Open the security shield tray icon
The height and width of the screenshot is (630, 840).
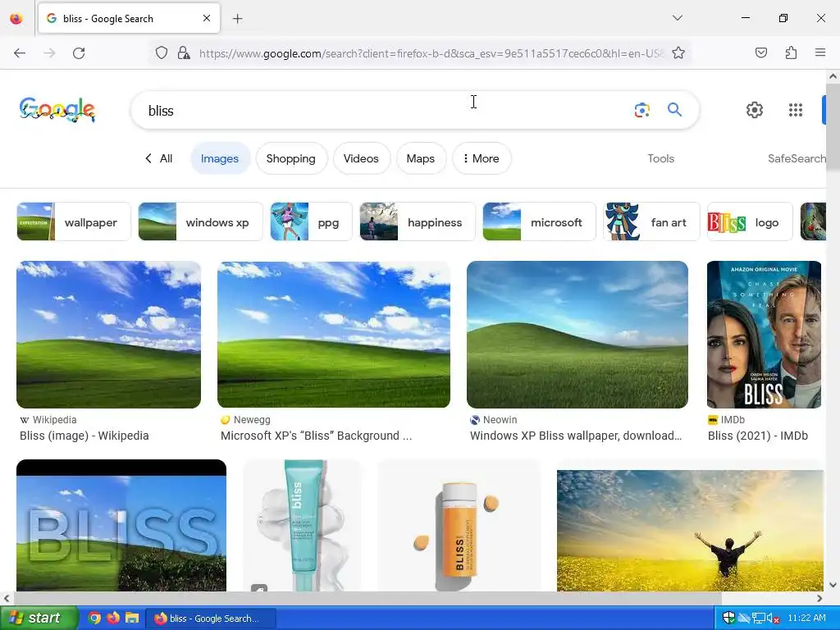coord(728,618)
